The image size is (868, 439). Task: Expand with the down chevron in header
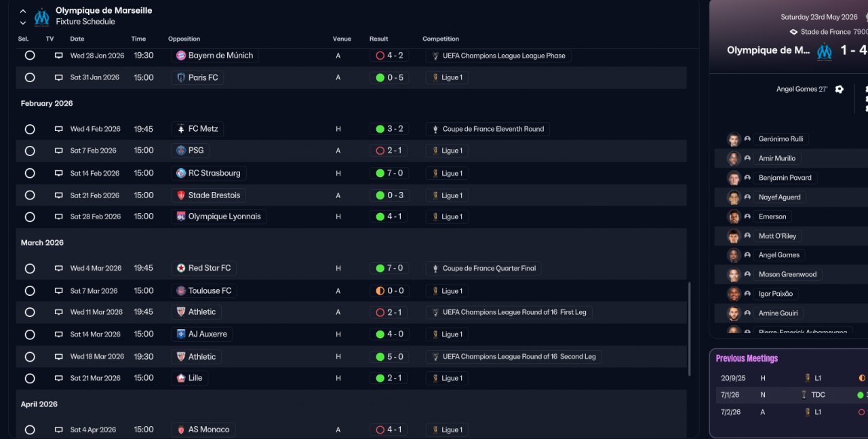23,22
